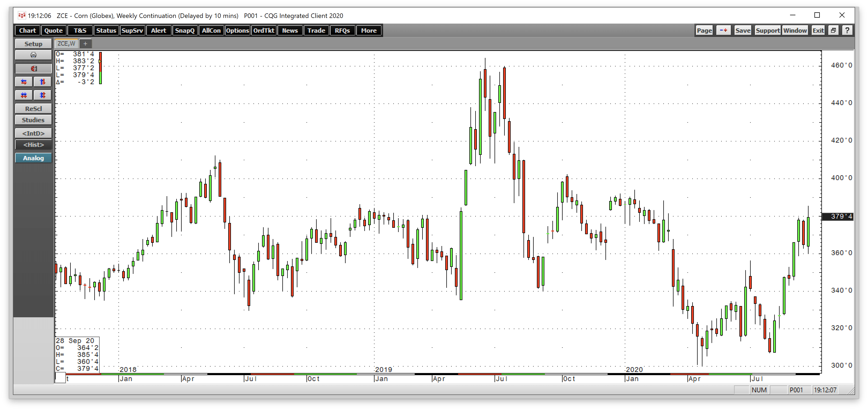
Task: Click the vertical opposing arrows icon
Action: click(x=42, y=81)
